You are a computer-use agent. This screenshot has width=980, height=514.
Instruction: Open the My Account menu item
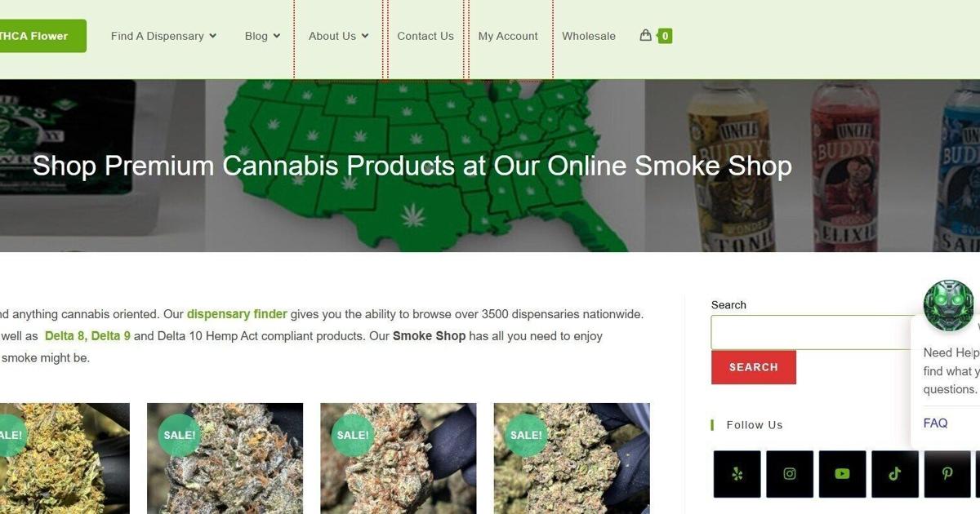[508, 36]
